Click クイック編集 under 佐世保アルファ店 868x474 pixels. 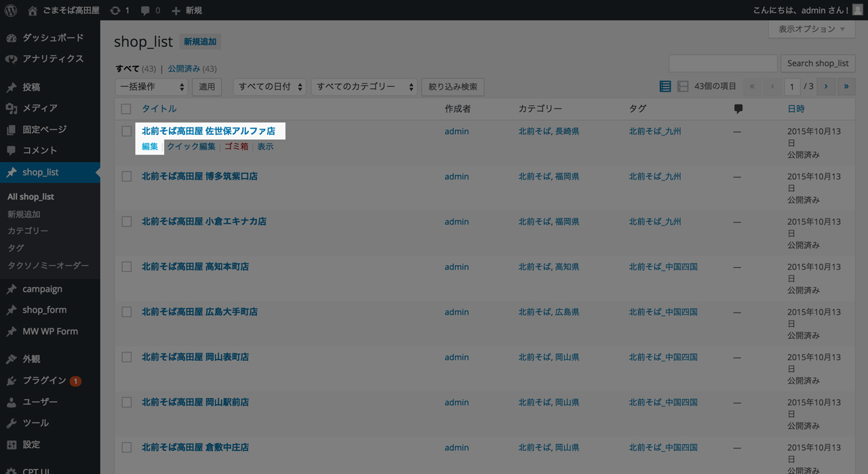191,146
